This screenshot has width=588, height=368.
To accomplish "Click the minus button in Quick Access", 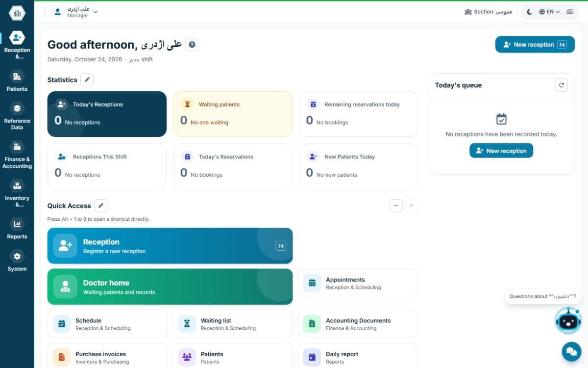I will tap(396, 206).
